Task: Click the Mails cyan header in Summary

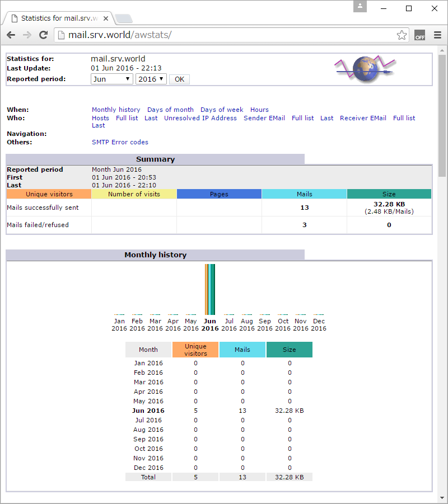Action: [305, 194]
